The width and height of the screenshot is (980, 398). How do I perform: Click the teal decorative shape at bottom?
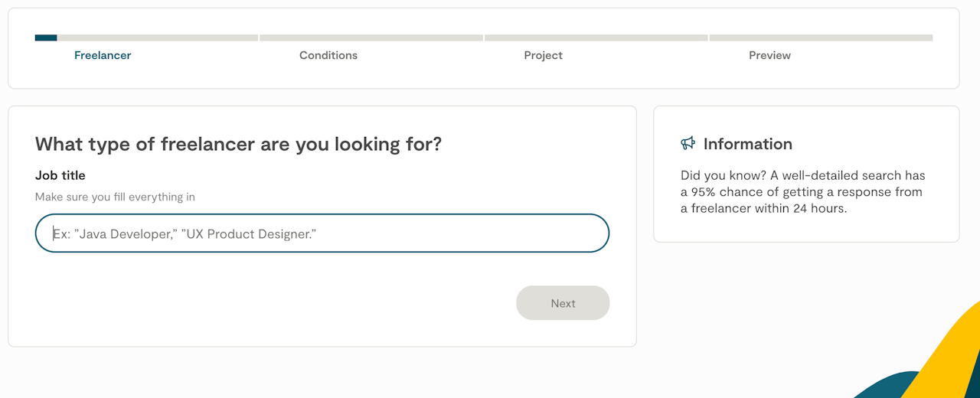888,387
